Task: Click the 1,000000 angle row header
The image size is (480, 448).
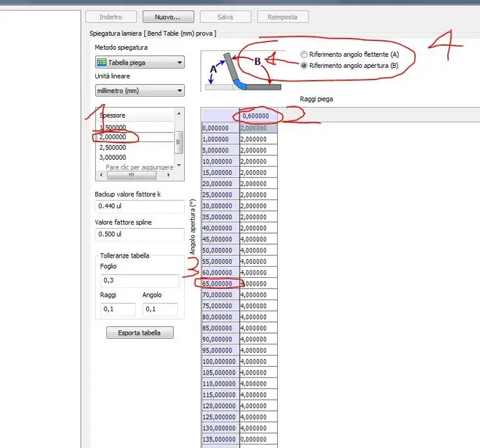Action: [220, 139]
